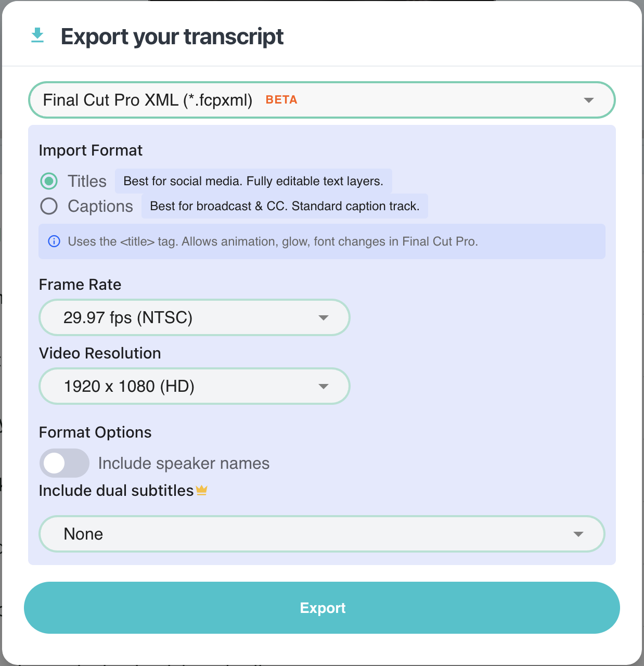644x666 pixels.
Task: Click the caret of the Final Cut Pro selector
Action: (589, 100)
